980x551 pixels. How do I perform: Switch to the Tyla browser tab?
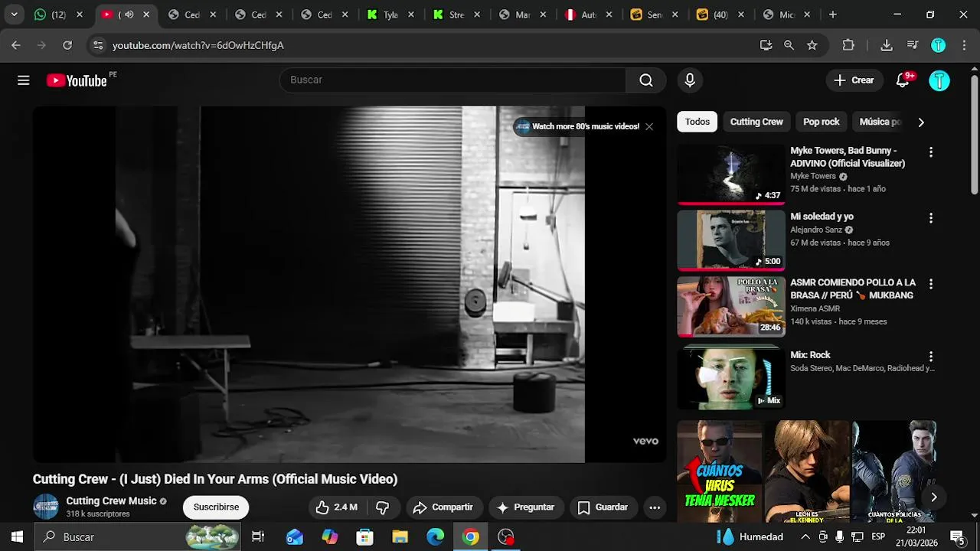(390, 15)
